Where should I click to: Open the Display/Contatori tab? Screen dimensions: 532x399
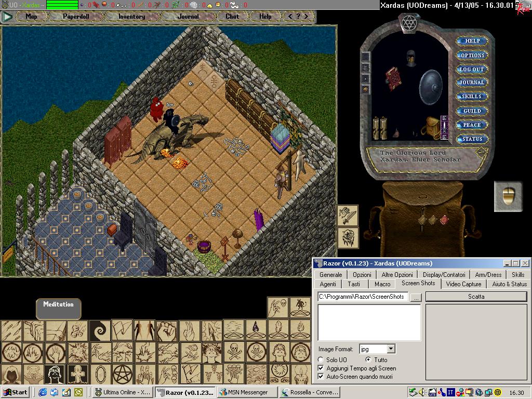coord(444,275)
